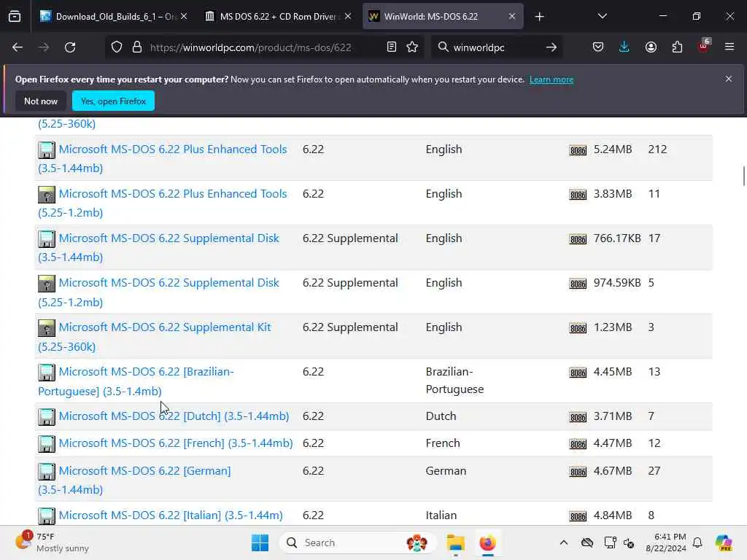Viewport: 747px width, 560px height.
Task: Close the MS DOS 6.22 CD Rom tab
Action: click(348, 17)
